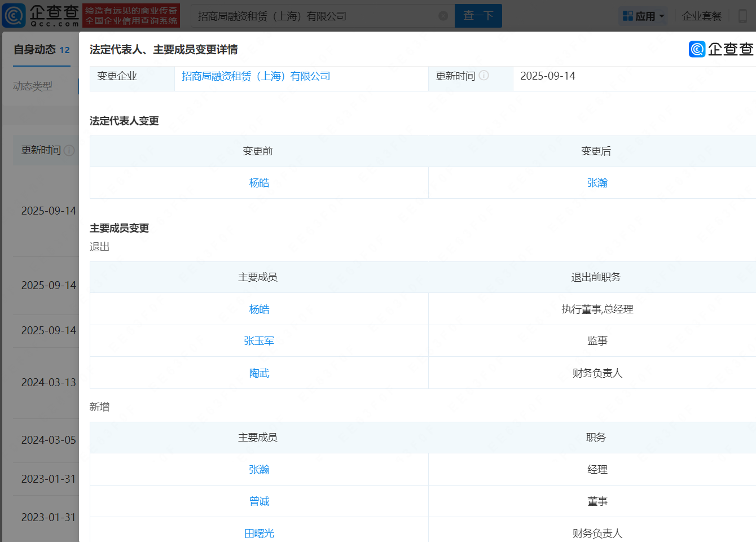Click the dialog title 法定代表人、主要成员变更详情
This screenshot has width=756, height=542.
(x=164, y=50)
